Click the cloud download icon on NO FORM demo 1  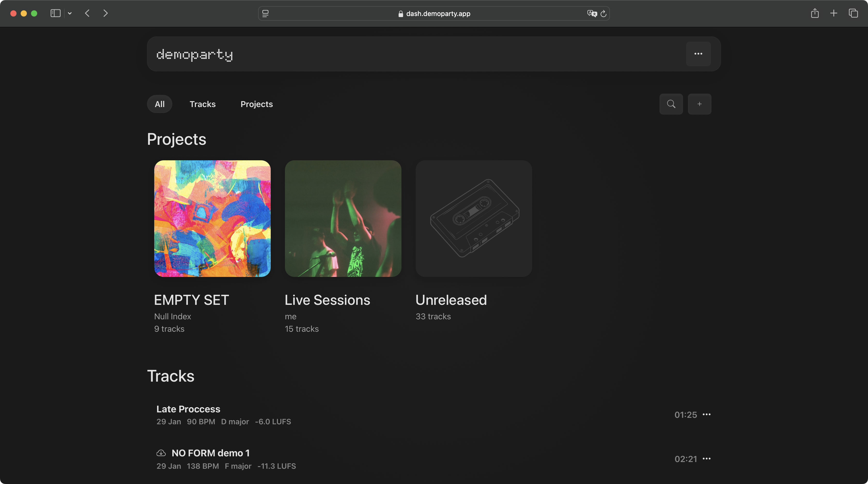161,453
